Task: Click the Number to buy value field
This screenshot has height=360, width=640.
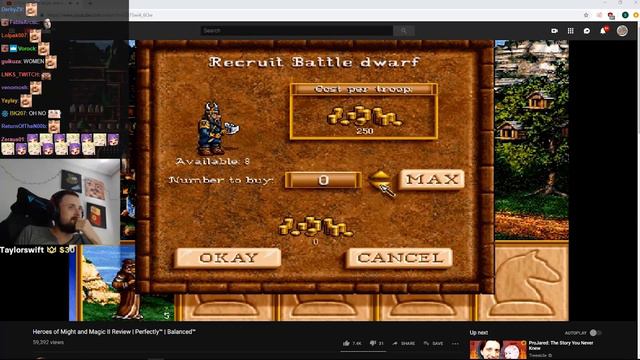Action: tap(323, 180)
